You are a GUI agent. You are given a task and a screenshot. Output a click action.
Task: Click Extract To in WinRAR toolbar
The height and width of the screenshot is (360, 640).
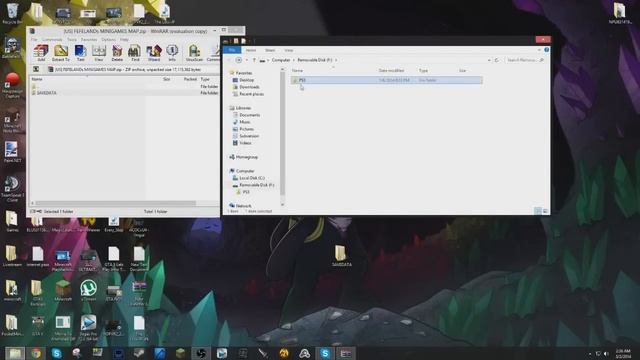point(60,53)
